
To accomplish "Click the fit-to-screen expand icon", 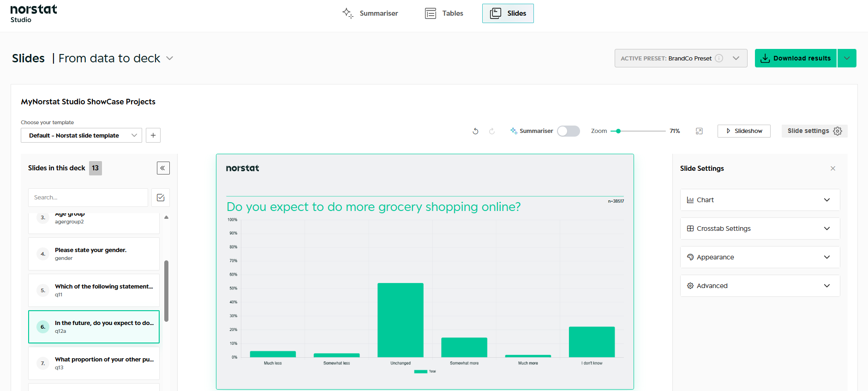I will click(699, 131).
